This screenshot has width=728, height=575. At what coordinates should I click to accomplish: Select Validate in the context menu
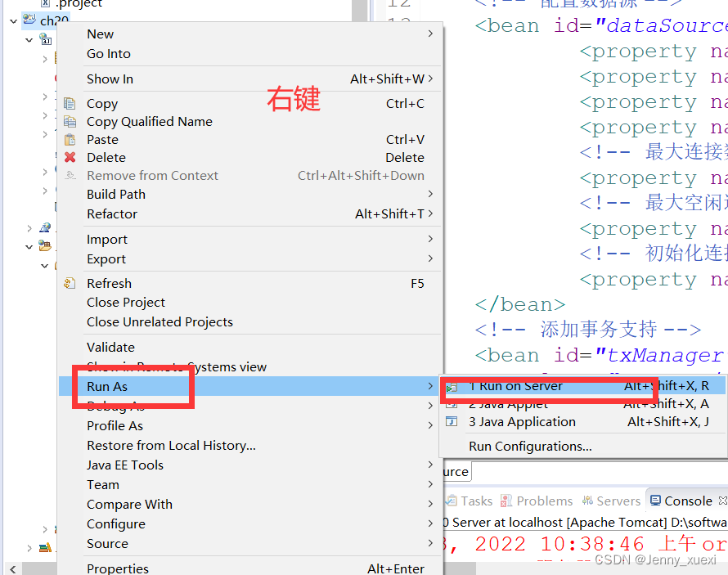coord(251,347)
